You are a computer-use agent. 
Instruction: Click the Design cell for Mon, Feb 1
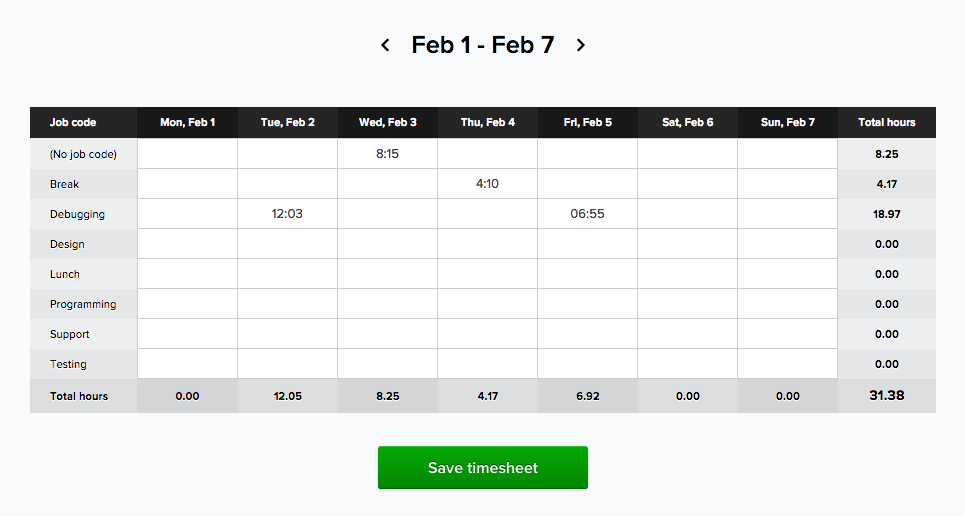pos(187,244)
